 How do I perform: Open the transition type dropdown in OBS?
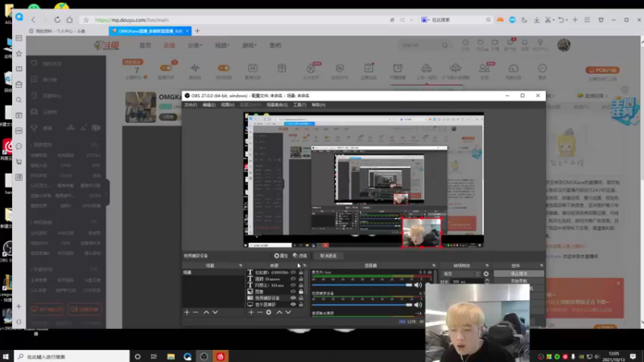tap(461, 274)
